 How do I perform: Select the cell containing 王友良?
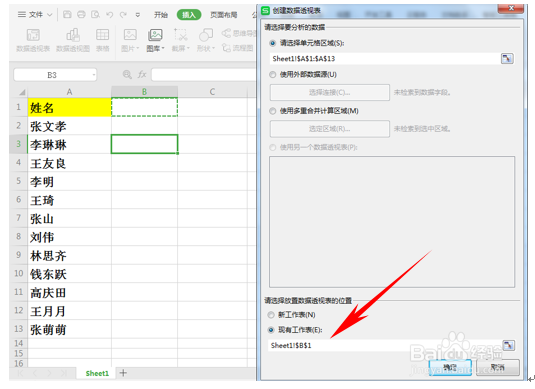[69, 163]
